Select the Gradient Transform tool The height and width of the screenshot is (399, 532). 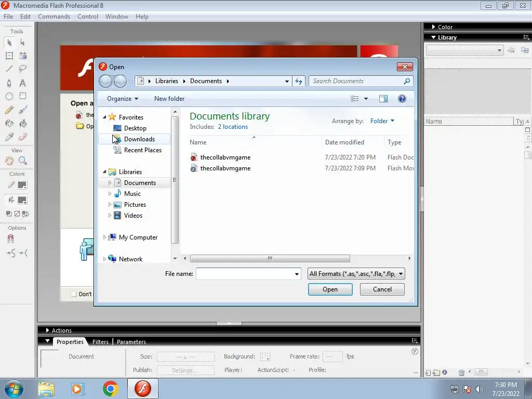point(22,56)
